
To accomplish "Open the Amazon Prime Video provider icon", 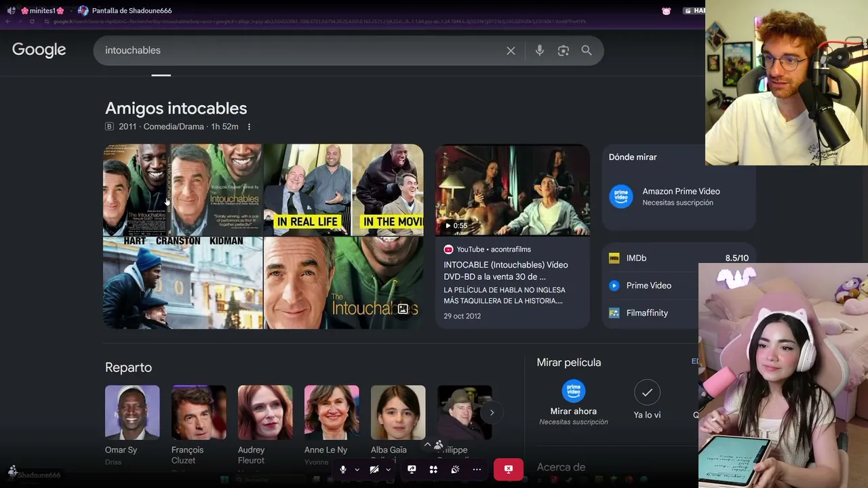I will pos(620,197).
